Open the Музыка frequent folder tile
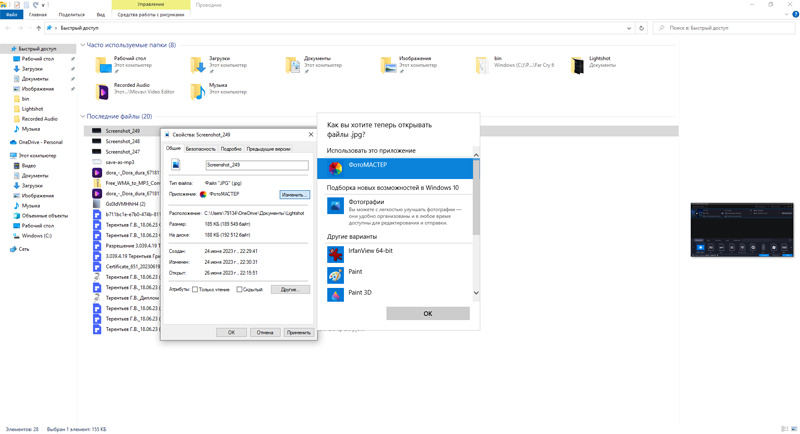800x434 pixels. [219, 91]
